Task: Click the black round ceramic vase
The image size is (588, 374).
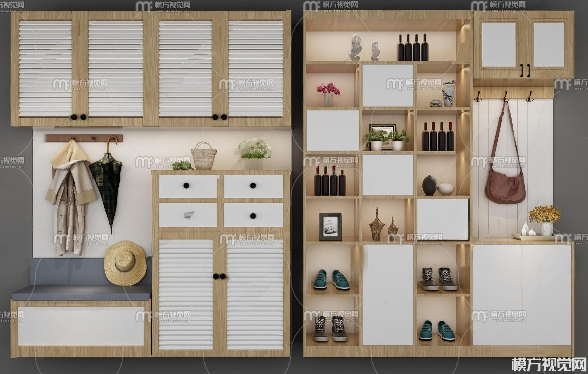Action: click(x=429, y=186)
